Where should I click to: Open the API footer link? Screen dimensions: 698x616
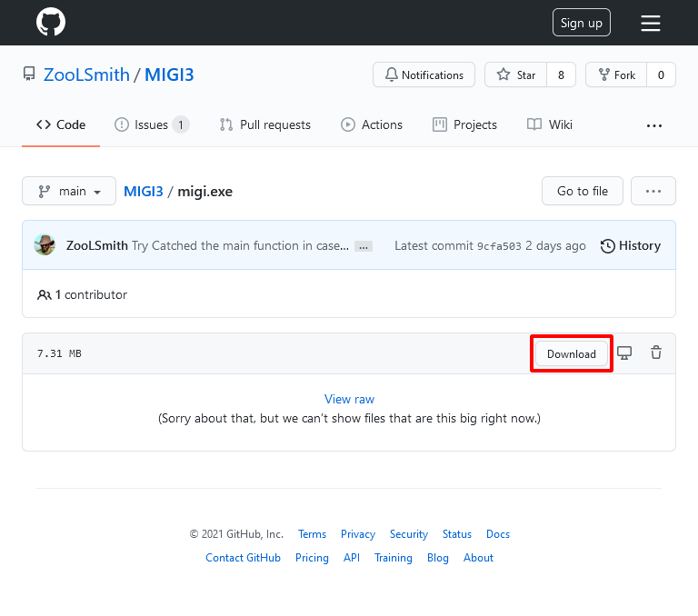coord(352,558)
